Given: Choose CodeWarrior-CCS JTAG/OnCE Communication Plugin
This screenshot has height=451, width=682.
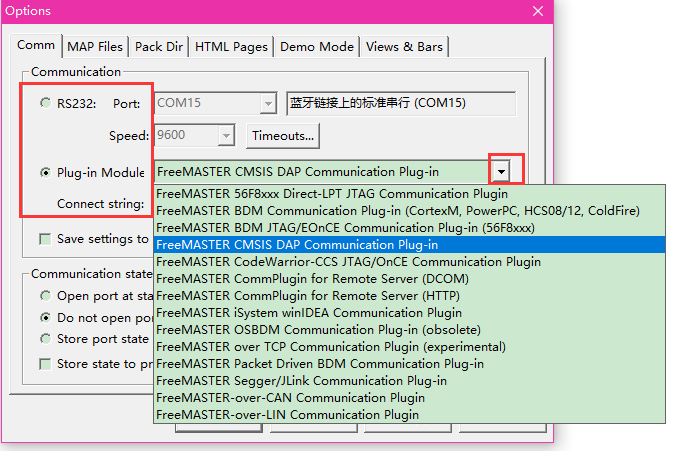Looking at the screenshot, I should 410,261.
